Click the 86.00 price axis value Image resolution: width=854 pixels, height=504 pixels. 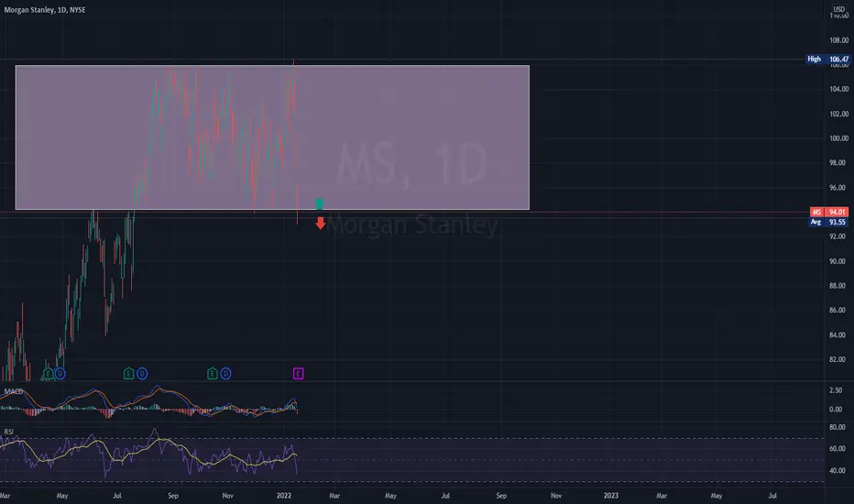tap(838, 310)
